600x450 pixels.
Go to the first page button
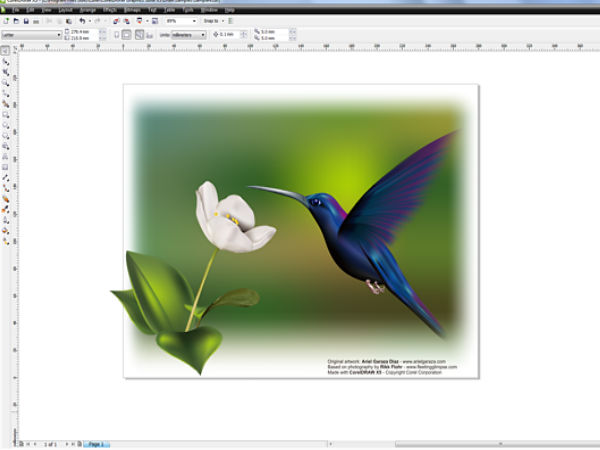click(x=28, y=444)
